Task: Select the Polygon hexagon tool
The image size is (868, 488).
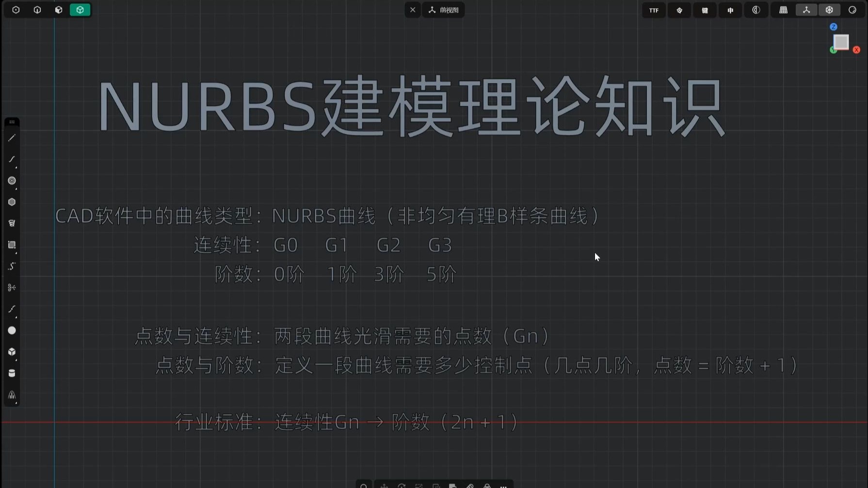Action: (12, 202)
